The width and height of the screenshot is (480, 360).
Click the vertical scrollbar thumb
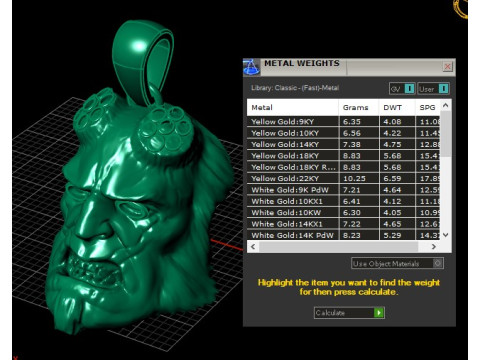pos(446,133)
